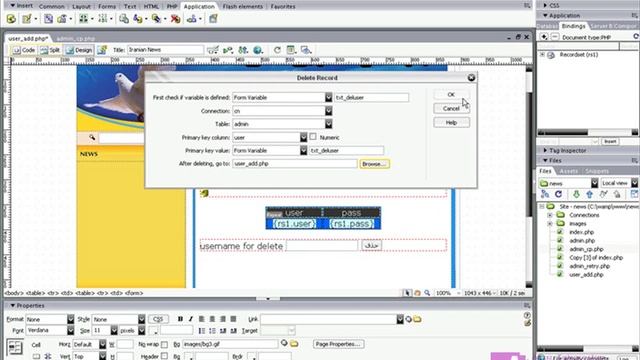Click the Split view button
Image resolution: width=640 pixels, height=360 pixels.
click(50, 50)
